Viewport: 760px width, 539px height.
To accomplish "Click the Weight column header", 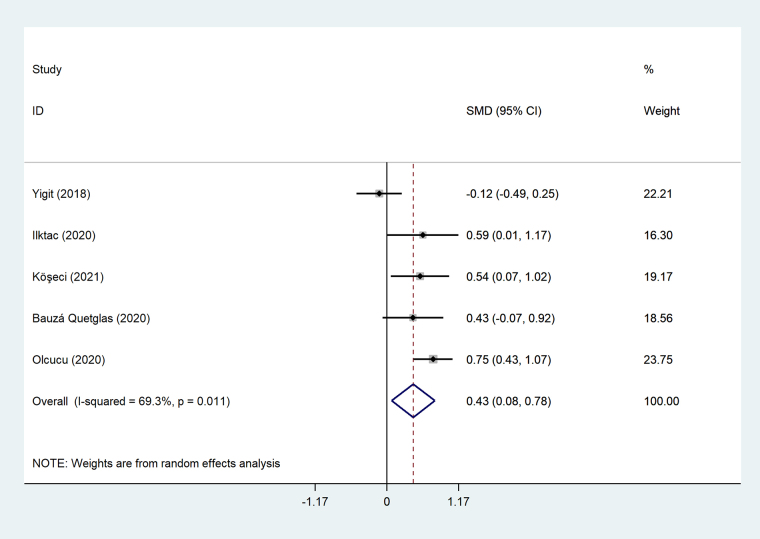I will tap(662, 111).
